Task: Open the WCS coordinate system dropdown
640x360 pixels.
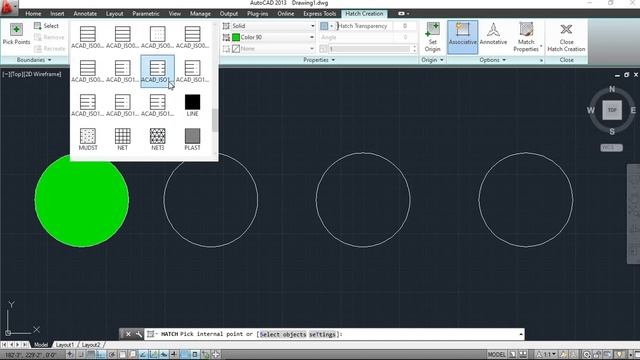Action: click(x=611, y=147)
